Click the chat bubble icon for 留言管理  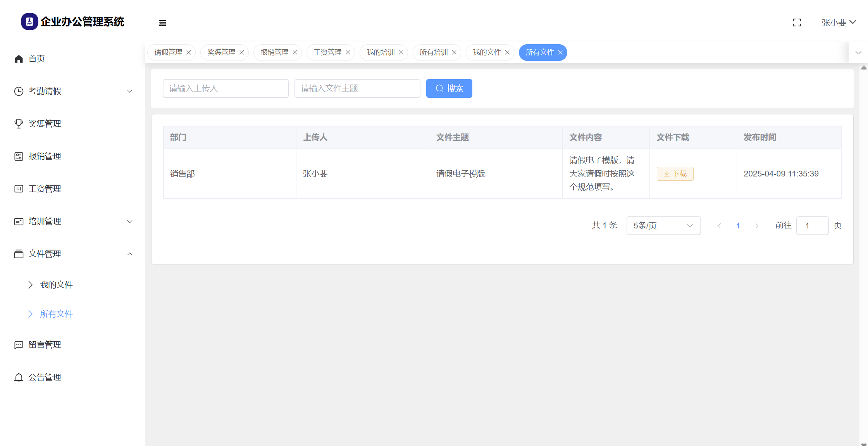pyautogui.click(x=19, y=345)
